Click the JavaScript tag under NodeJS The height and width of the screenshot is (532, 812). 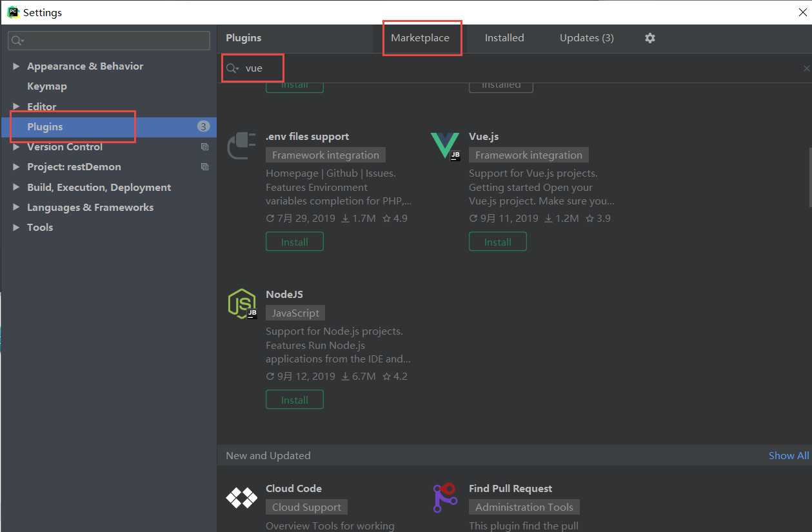point(295,313)
